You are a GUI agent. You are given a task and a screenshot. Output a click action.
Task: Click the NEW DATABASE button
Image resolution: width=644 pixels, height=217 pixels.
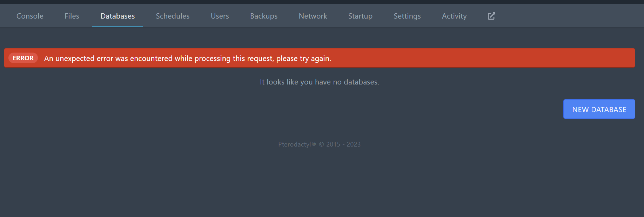coord(599,109)
